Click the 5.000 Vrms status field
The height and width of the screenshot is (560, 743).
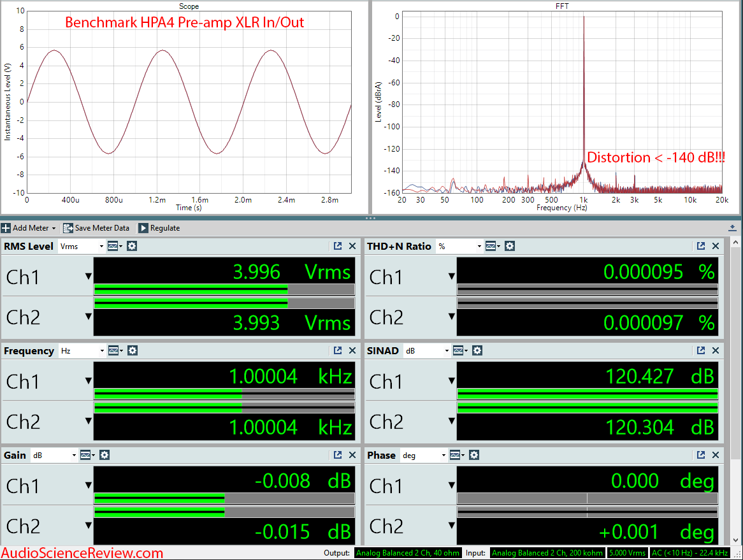(627, 553)
